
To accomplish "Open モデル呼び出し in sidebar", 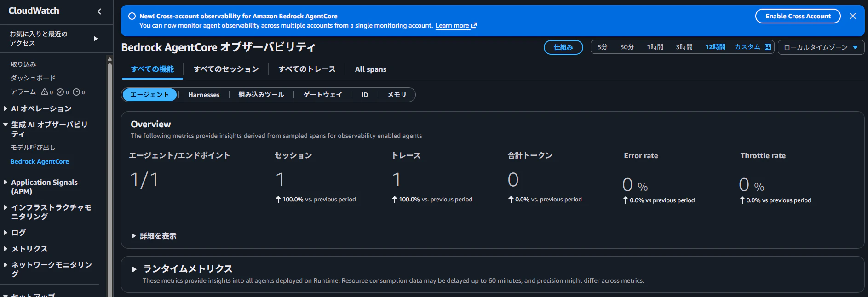I will [x=33, y=148].
